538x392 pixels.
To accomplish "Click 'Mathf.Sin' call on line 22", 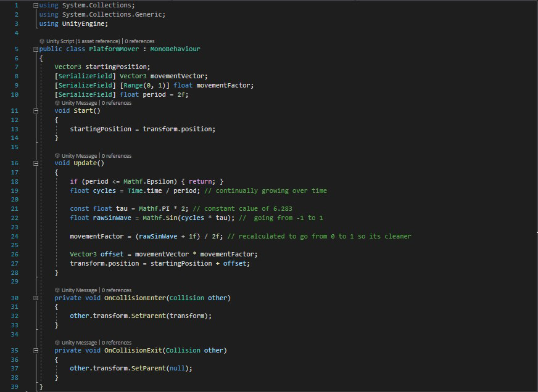I will 160,218.
